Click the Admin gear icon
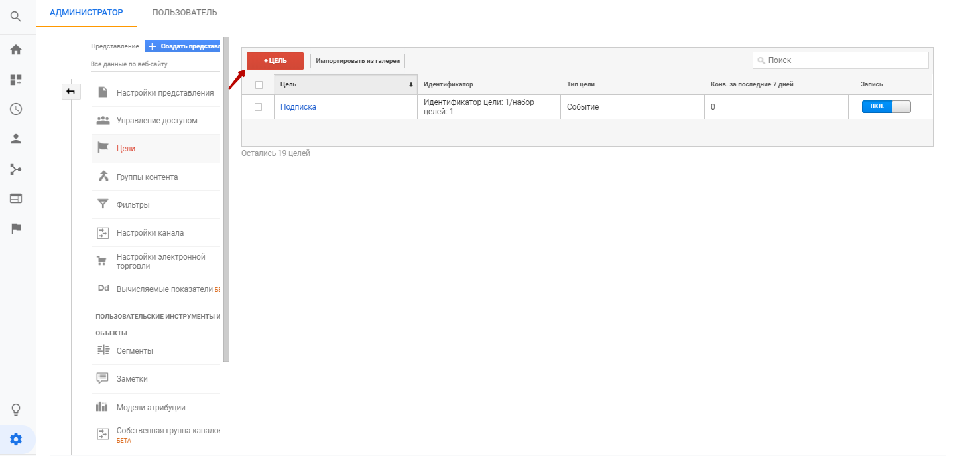Image resolution: width=980 pixels, height=456 pixels. 16,439
